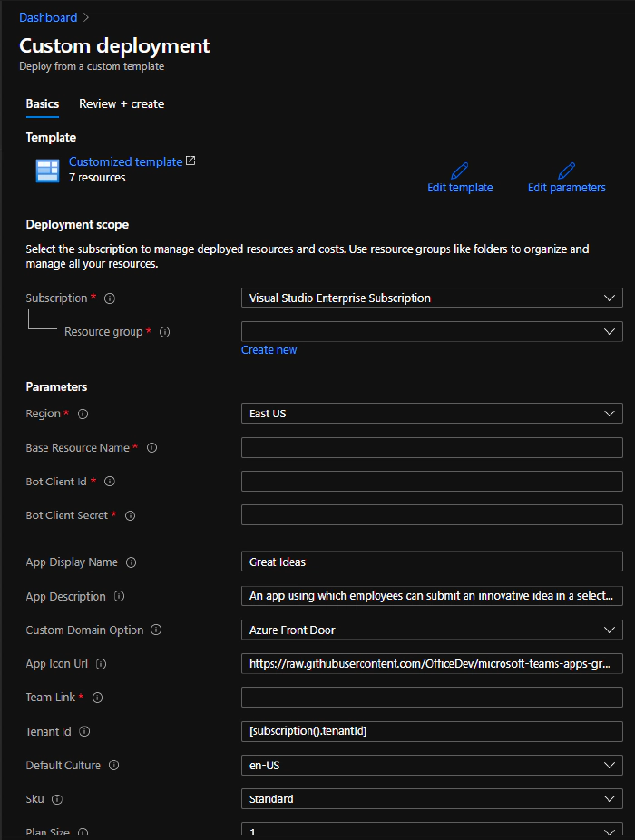The width and height of the screenshot is (635, 840).
Task: Click the info icon beside Default Culture
Action: [114, 765]
